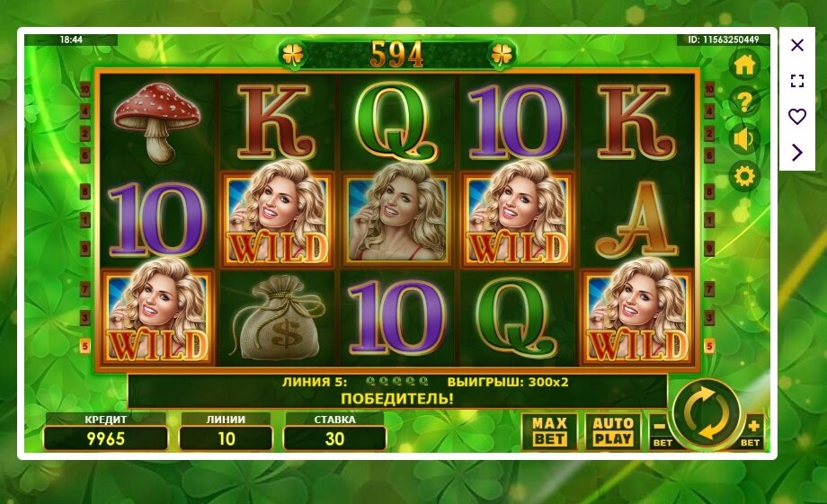Open the help question mark icon
827x504 pixels.
[x=744, y=102]
